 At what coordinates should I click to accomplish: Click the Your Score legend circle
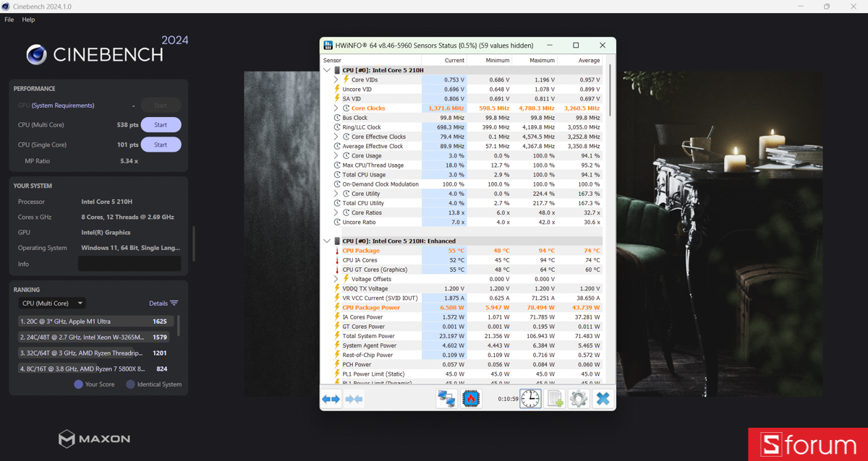click(x=79, y=384)
